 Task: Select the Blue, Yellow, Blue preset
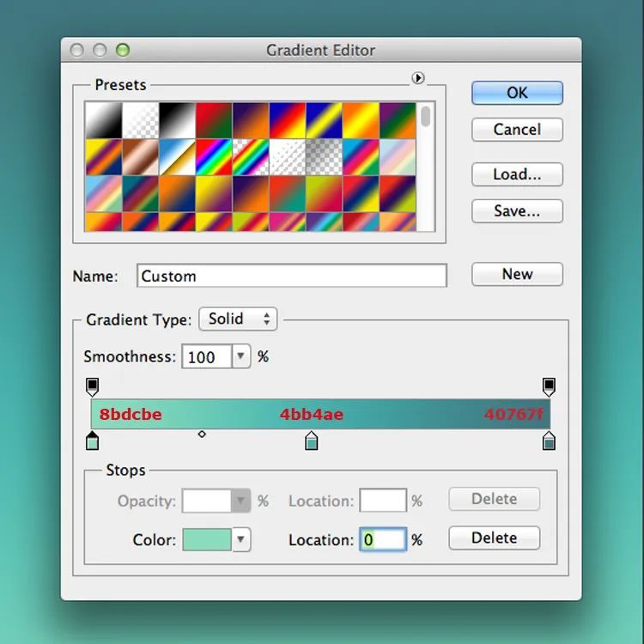tap(324, 120)
